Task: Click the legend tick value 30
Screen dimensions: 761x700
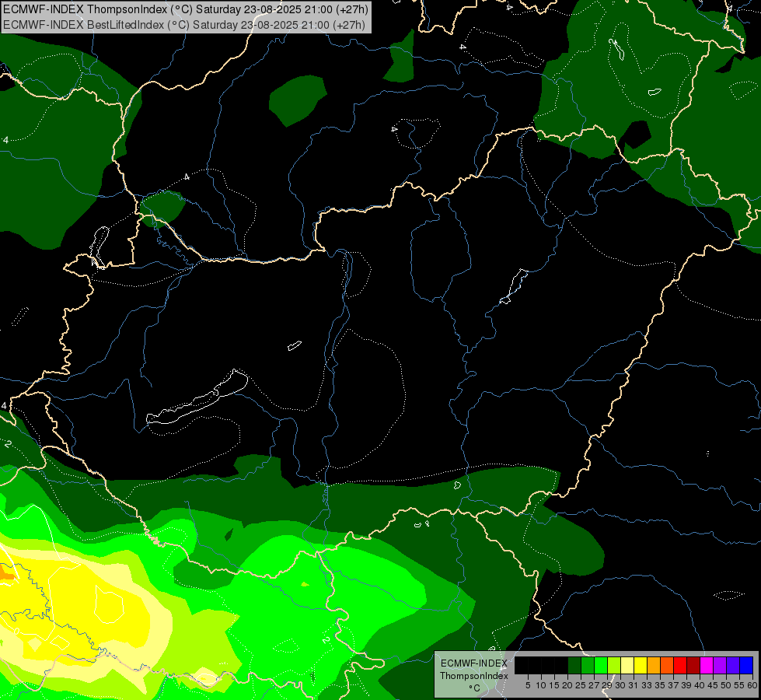Action: (x=620, y=685)
